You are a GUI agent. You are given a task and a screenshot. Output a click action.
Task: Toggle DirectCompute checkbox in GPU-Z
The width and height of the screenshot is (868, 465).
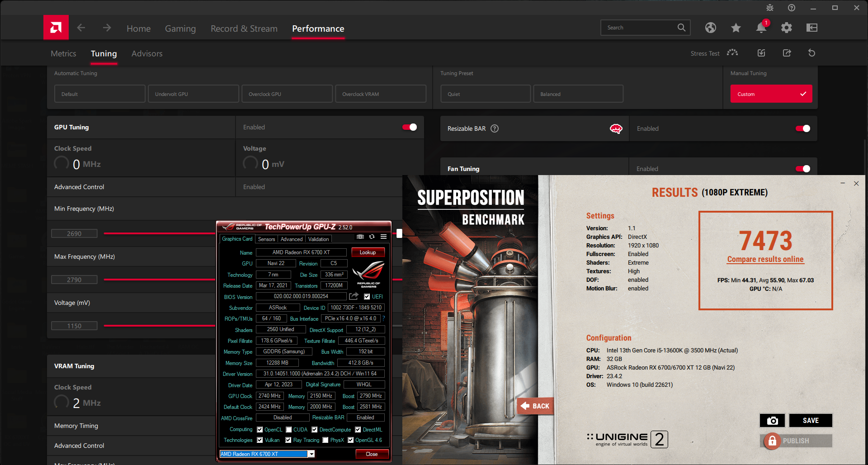[315, 430]
